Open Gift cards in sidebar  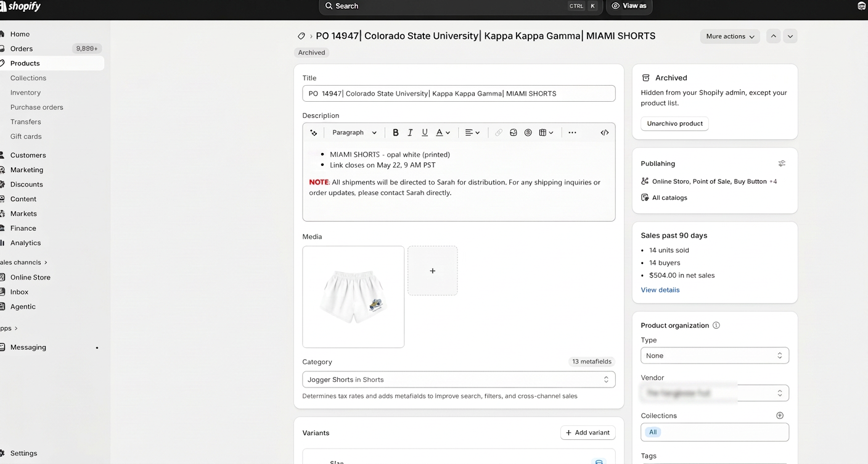point(26,136)
